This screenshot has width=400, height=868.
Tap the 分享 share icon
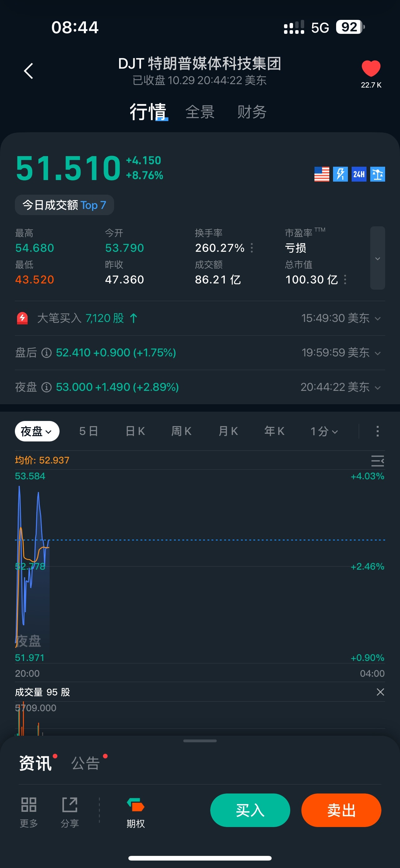(x=70, y=812)
